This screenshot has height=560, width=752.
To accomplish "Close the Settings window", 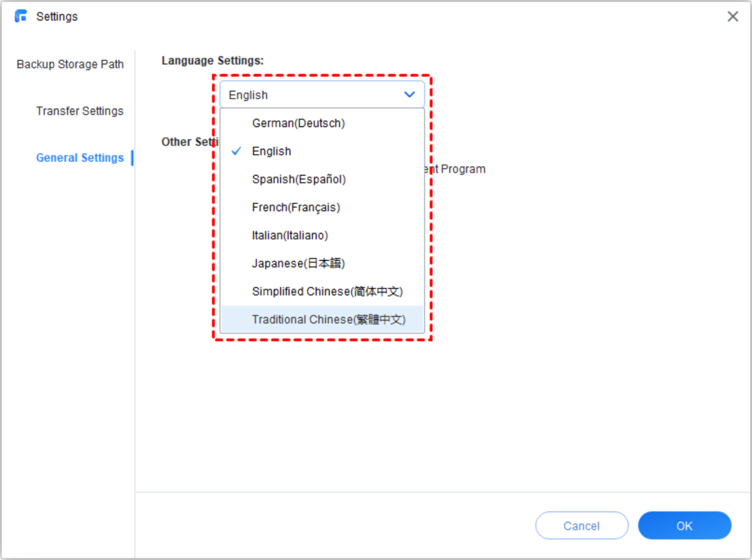I will 733,17.
